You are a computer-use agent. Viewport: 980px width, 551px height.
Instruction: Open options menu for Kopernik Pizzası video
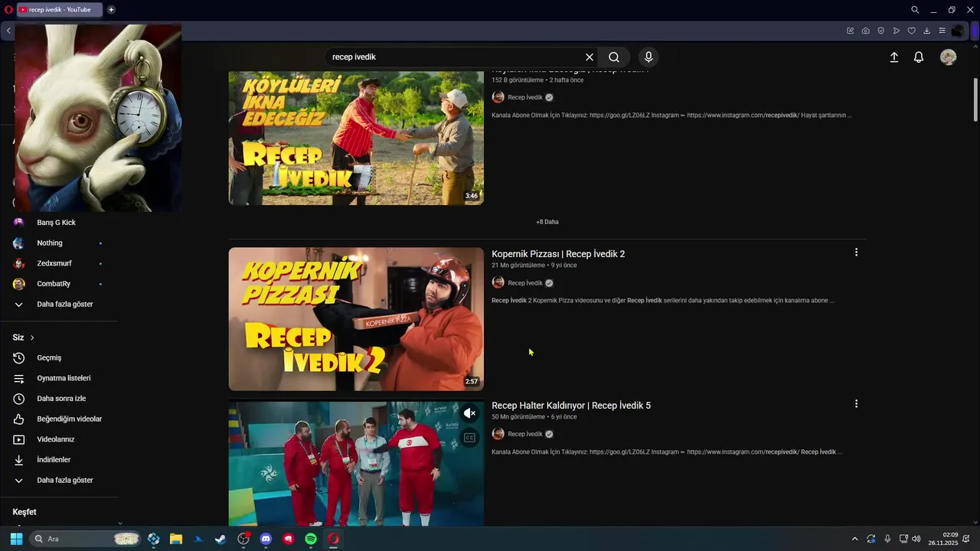(856, 253)
